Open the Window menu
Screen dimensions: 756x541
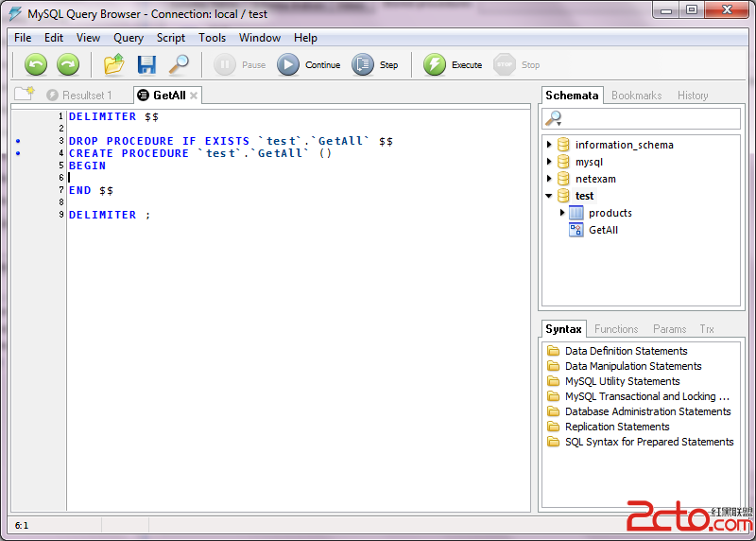point(260,38)
